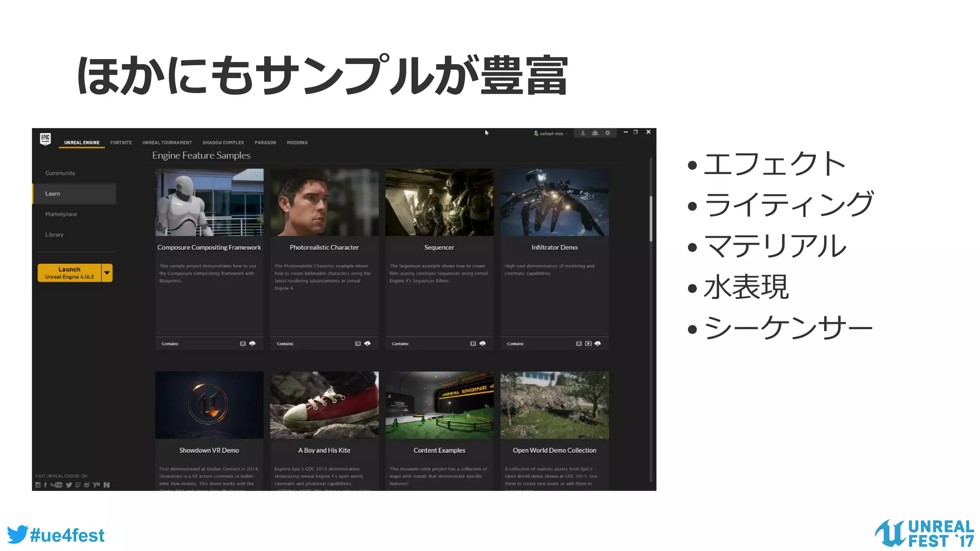
Task: Click the Twitter bird beside #ue4fest
Action: [x=17, y=535]
